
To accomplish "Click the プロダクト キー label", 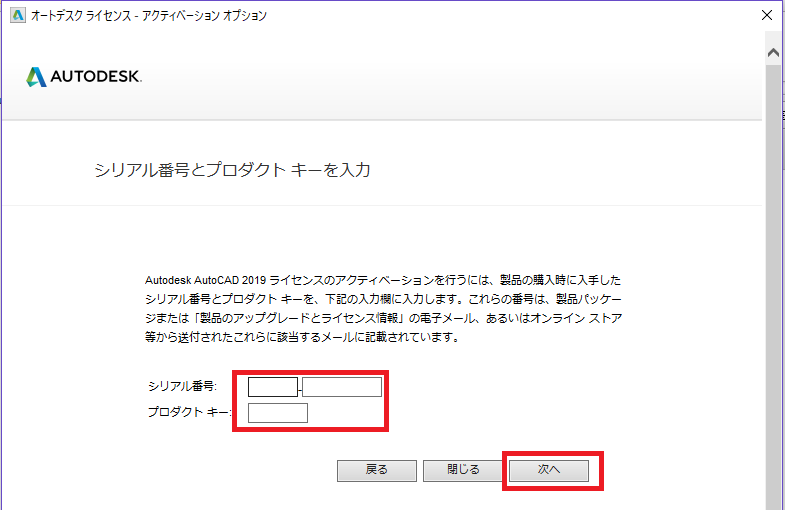I will tap(189, 412).
